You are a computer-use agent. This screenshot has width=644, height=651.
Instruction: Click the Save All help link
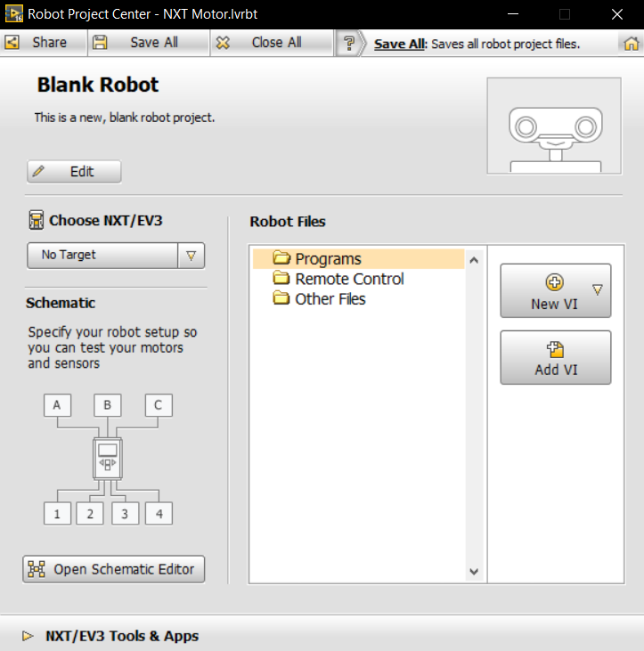point(399,44)
